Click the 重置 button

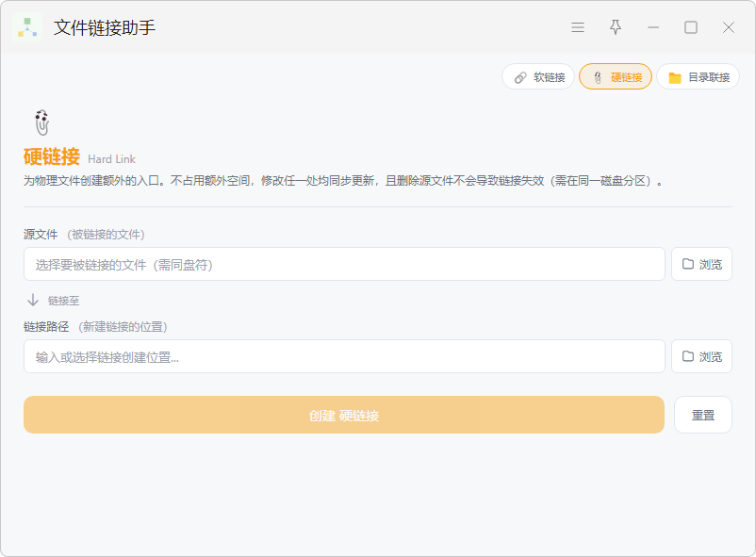(x=703, y=415)
